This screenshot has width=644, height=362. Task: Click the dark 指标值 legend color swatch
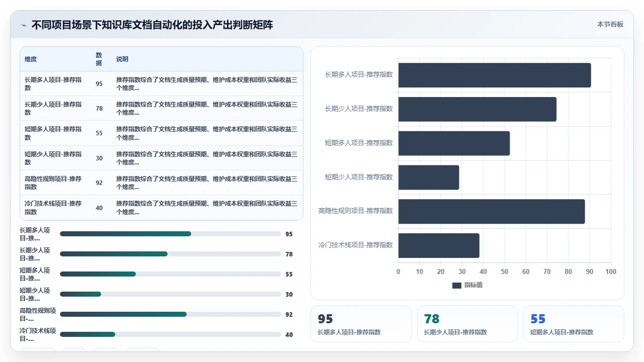click(457, 285)
